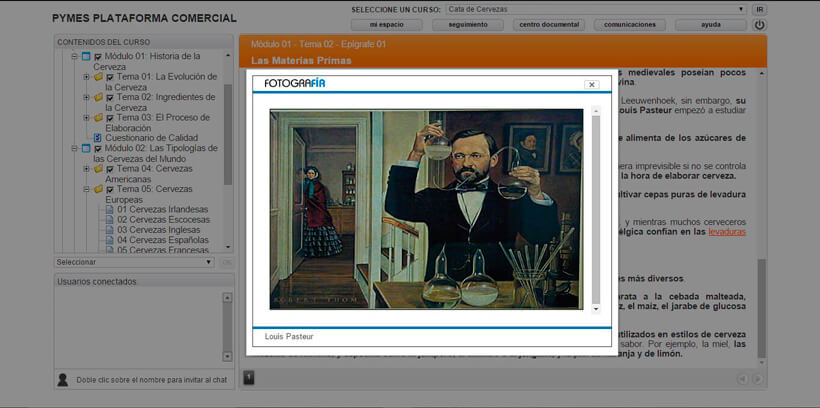
Task: Click 'Louis Pasteur' caption in popup
Action: [289, 336]
